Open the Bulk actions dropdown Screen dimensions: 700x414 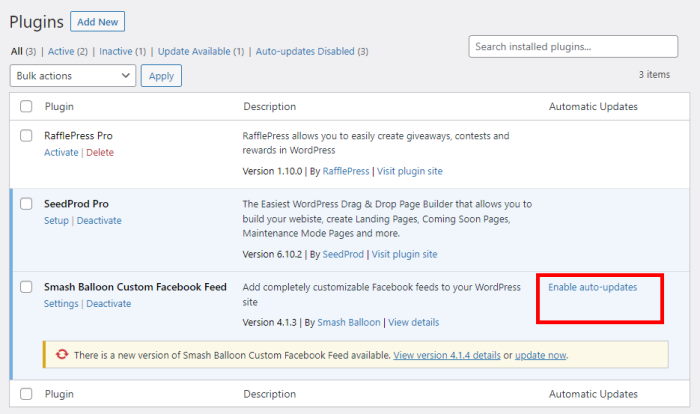click(x=73, y=75)
